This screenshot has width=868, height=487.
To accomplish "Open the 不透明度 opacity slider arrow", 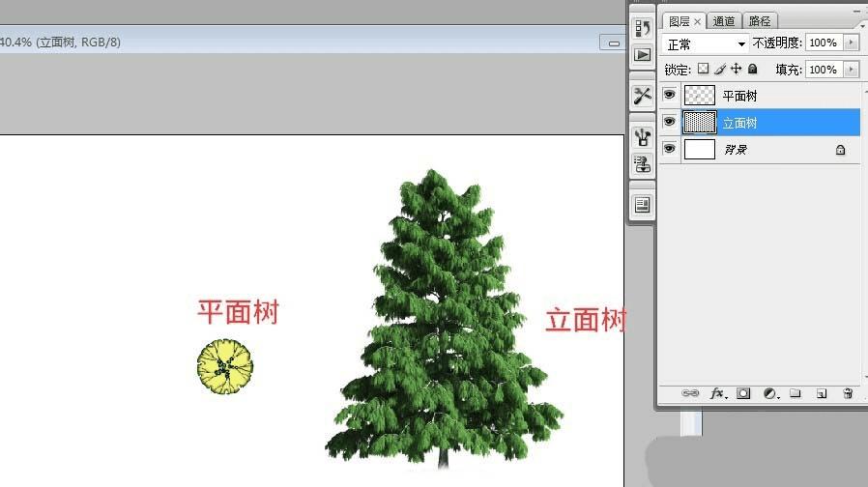I will click(x=852, y=43).
